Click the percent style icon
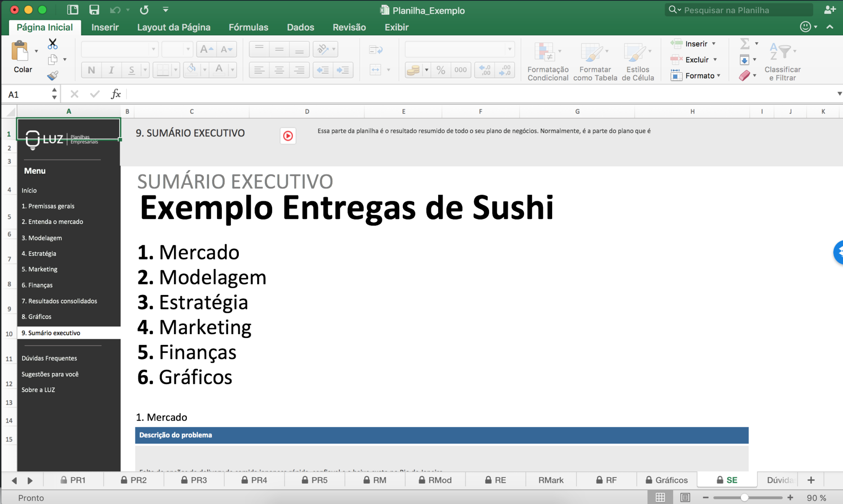 click(441, 70)
